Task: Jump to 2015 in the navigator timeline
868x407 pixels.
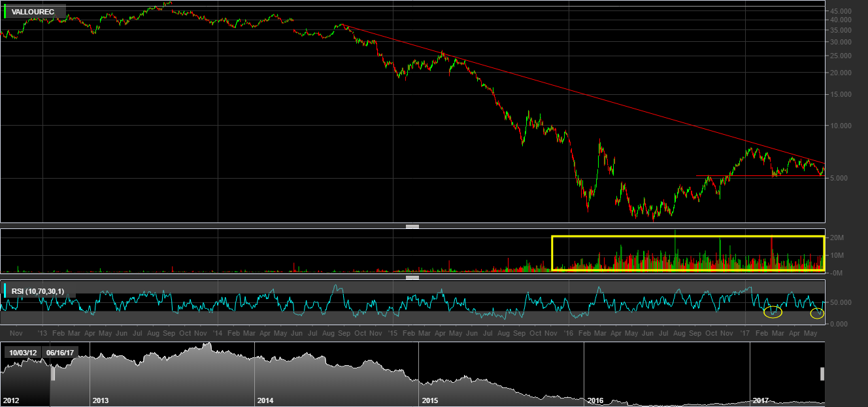Action: (430, 400)
